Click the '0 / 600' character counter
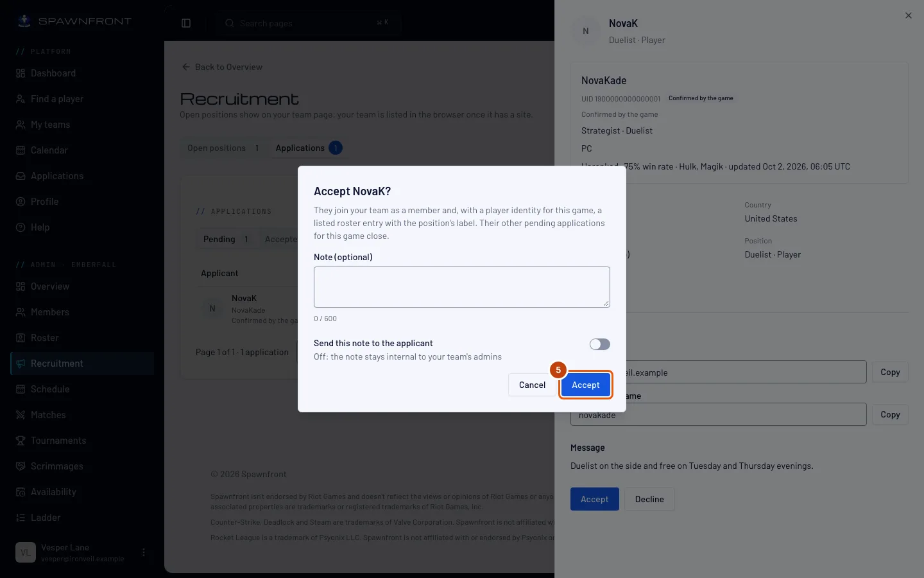Screen dimensions: 924x578 point(325,319)
